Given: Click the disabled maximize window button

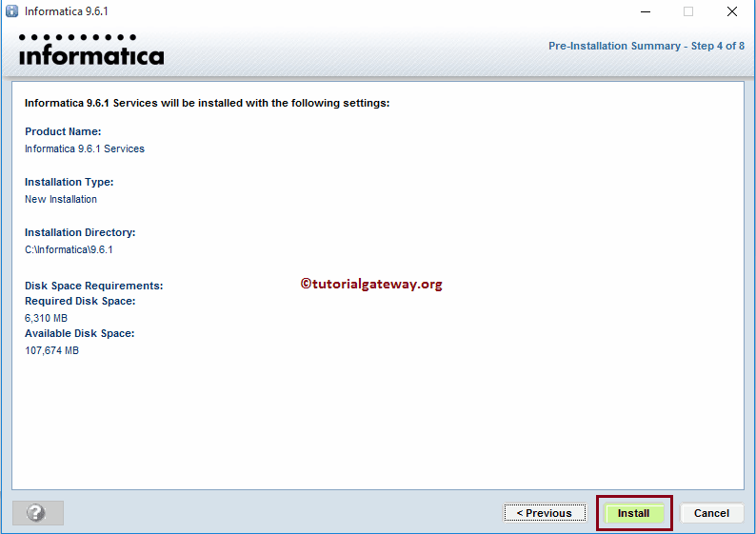Looking at the screenshot, I should point(688,11).
